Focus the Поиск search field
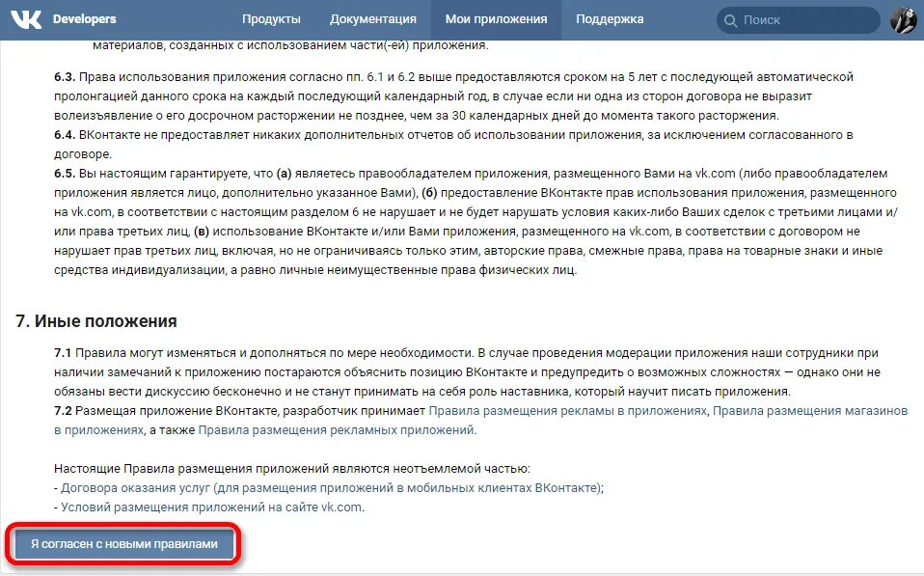The image size is (924, 576). tap(799, 20)
